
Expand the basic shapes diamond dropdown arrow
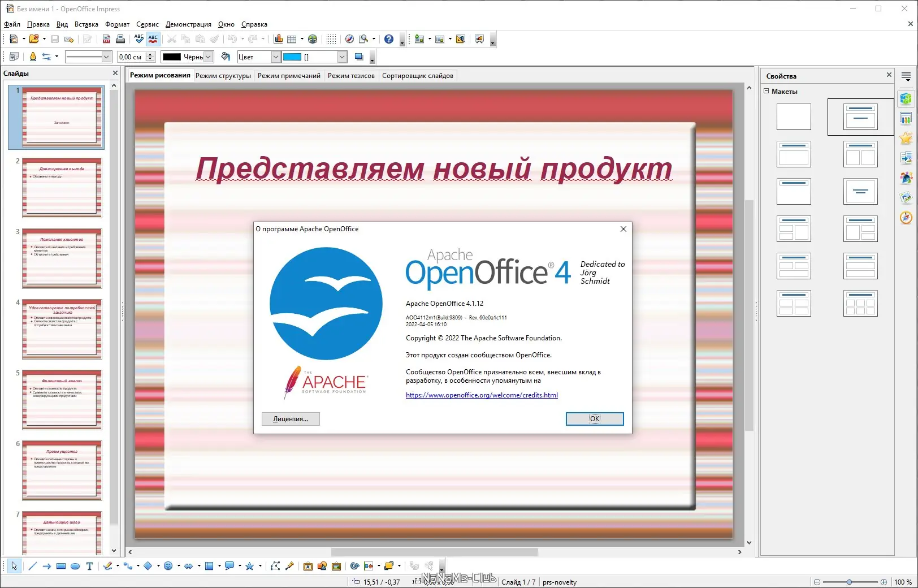[x=158, y=566]
